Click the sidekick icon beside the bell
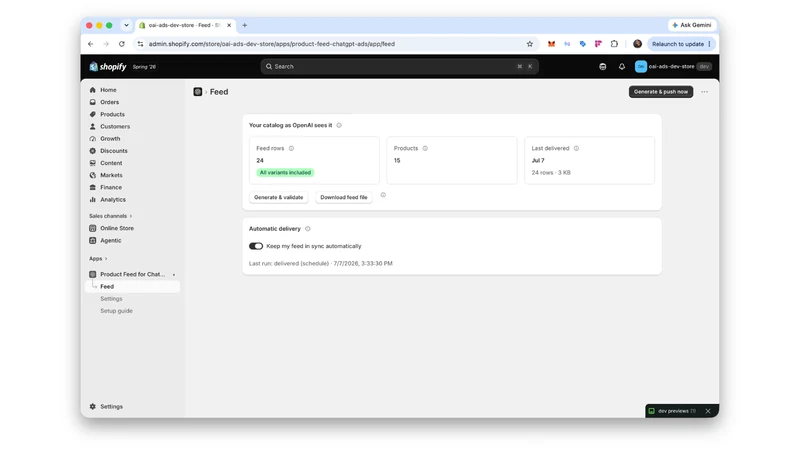 pos(603,66)
